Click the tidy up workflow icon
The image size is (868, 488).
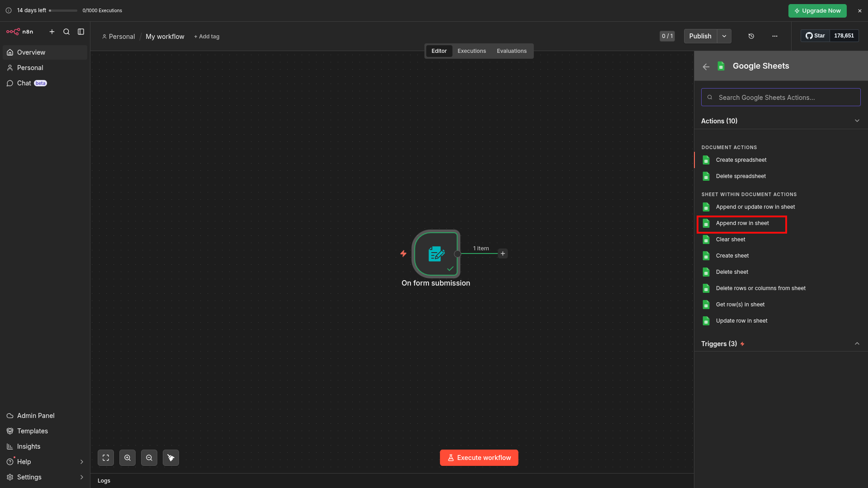(171, 458)
